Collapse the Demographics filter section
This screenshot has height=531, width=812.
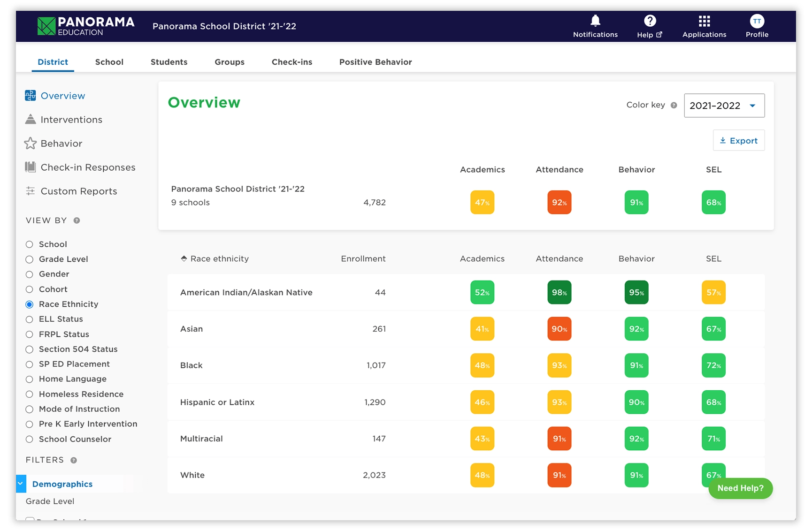[21, 484]
